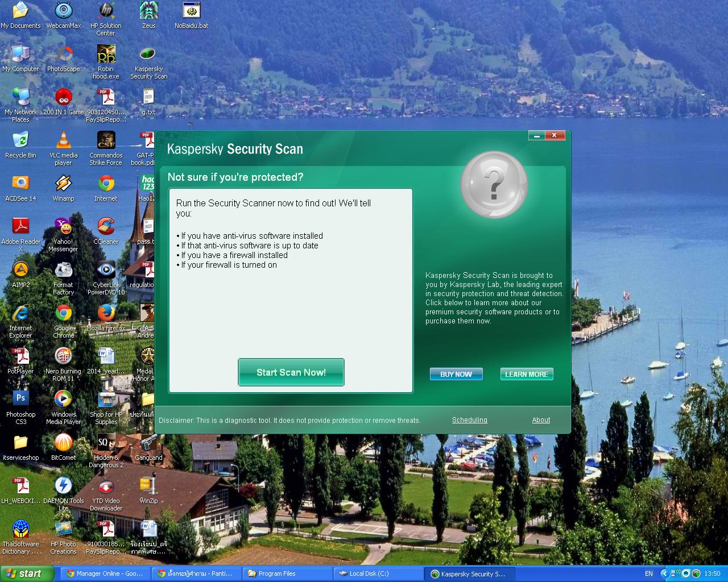This screenshot has width=728, height=582.
Task: Select the My Computer icon
Action: (20, 59)
